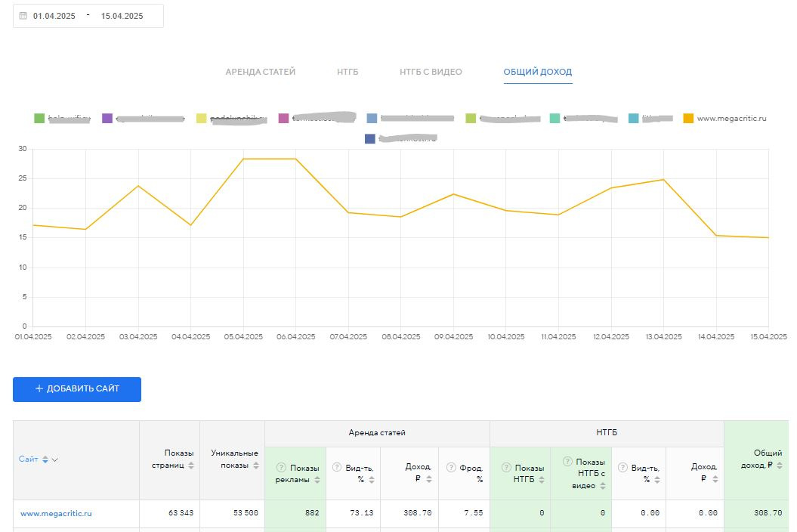The height and width of the screenshot is (532, 797).
Task: Sort by Показы НТГБ с видео column
Action: (603, 486)
